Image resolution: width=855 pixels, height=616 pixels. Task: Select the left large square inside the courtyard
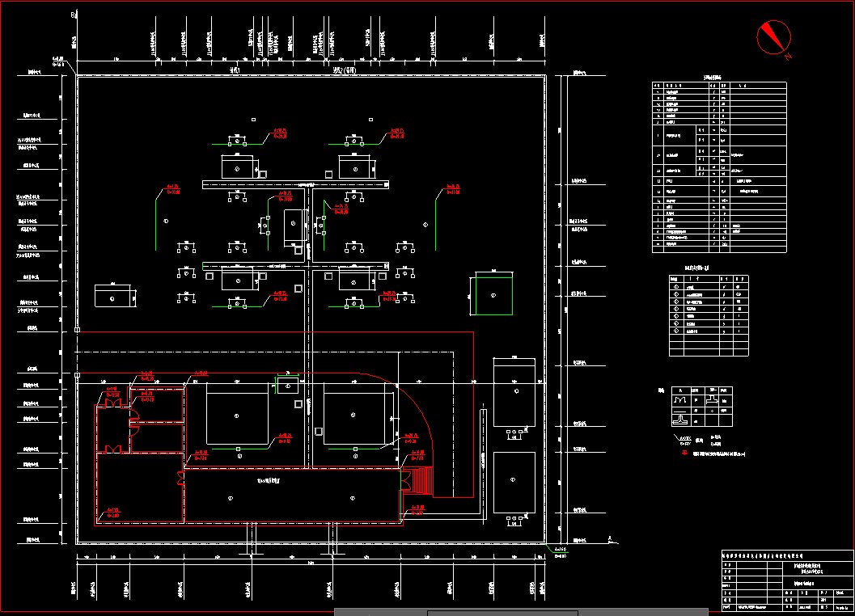[x=237, y=415]
